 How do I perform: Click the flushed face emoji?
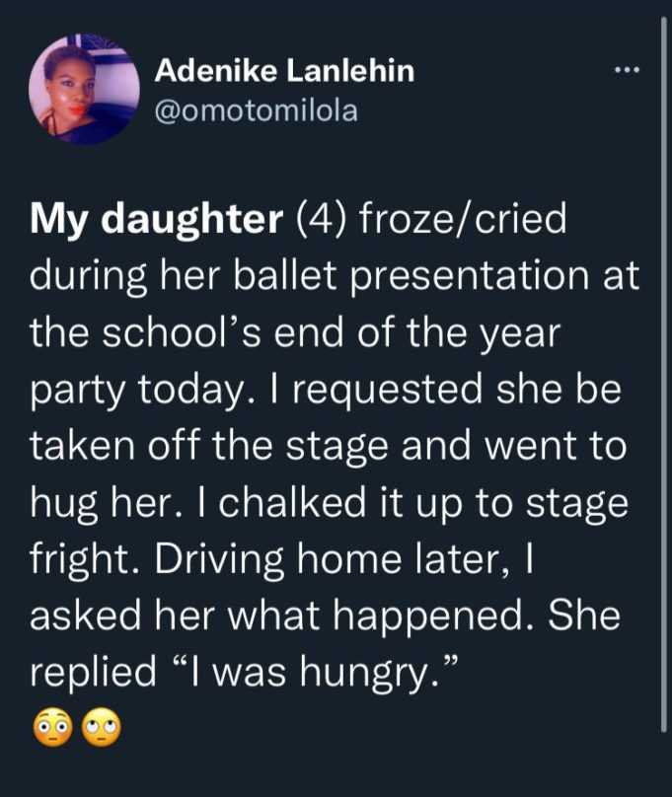click(x=52, y=728)
